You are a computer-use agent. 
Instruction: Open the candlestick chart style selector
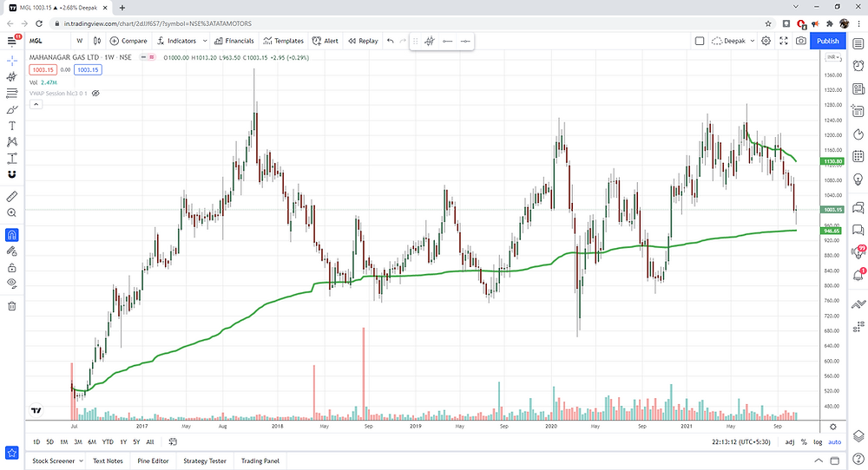pos(97,41)
